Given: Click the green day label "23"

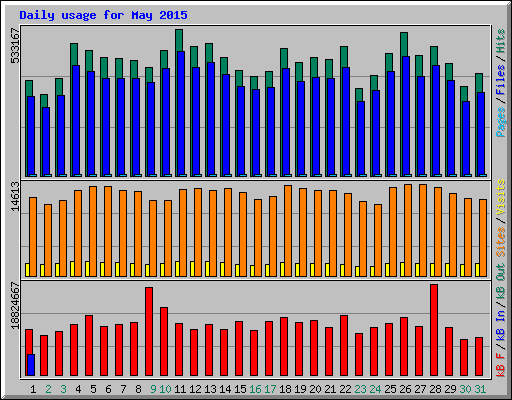Looking at the screenshot, I should point(360,389).
